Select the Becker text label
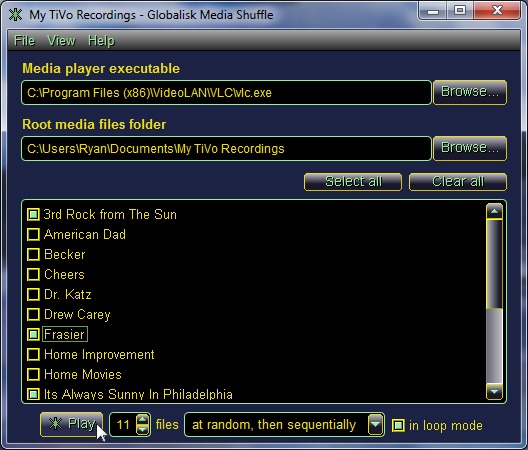The width and height of the screenshot is (528, 450). tap(65, 255)
